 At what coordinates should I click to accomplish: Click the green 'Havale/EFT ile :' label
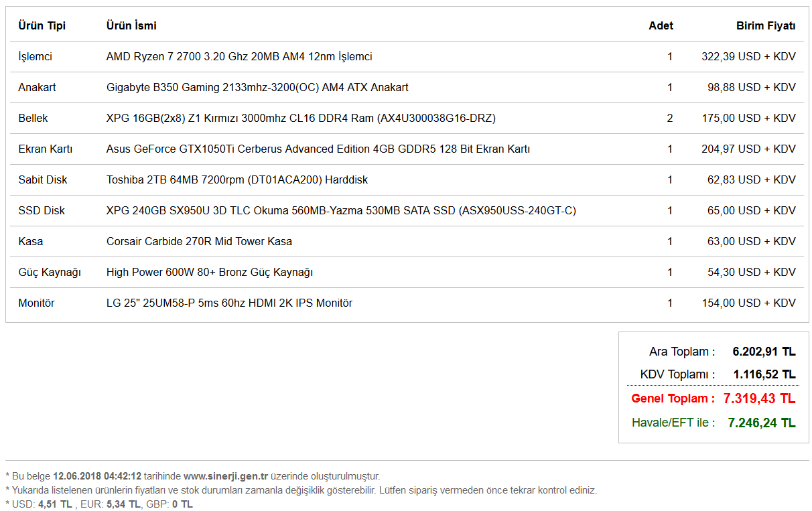(673, 423)
